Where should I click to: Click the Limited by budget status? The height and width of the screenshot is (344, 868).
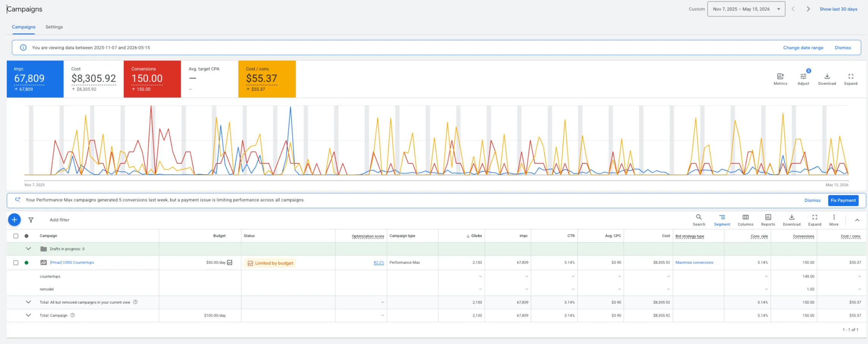pyautogui.click(x=270, y=263)
